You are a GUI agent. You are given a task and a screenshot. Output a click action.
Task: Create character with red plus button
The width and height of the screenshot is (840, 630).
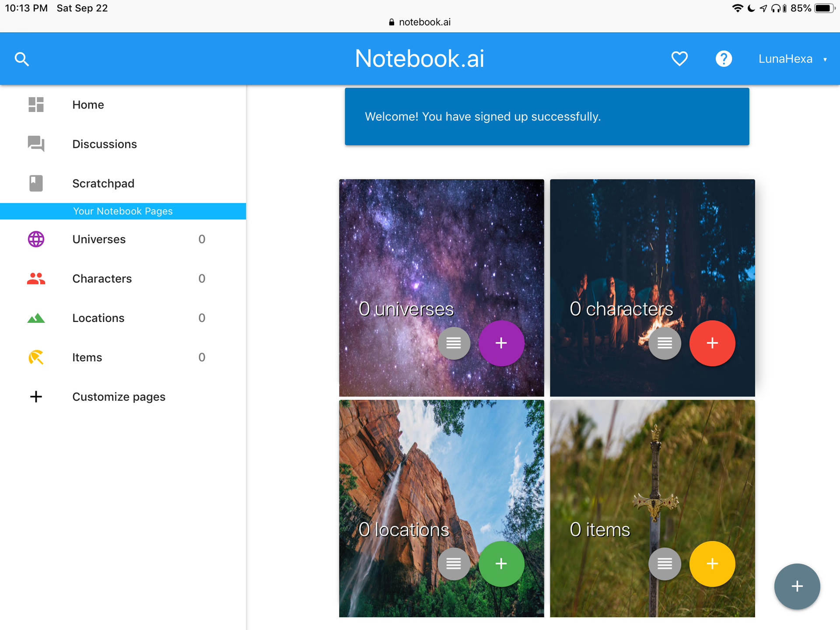coord(712,343)
